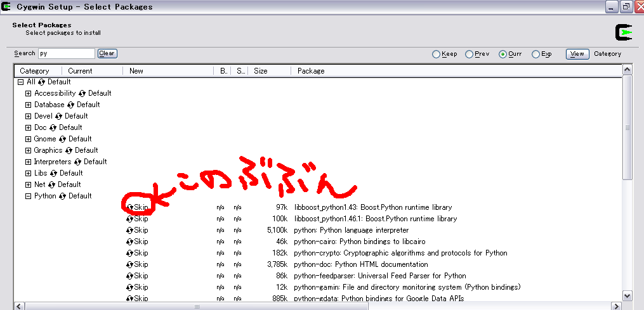Image resolution: width=644 pixels, height=310 pixels.
Task: Toggle Skip icon for python-gamin
Action: pyautogui.click(x=130, y=287)
